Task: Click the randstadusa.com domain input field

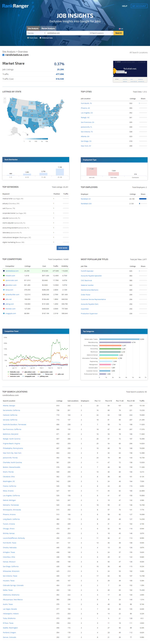Action: (67, 33)
